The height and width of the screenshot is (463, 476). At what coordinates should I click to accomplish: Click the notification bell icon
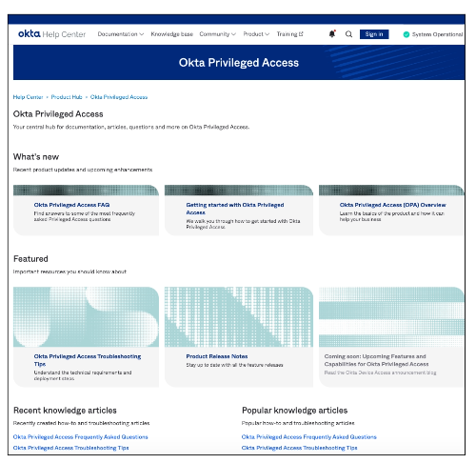(x=332, y=33)
